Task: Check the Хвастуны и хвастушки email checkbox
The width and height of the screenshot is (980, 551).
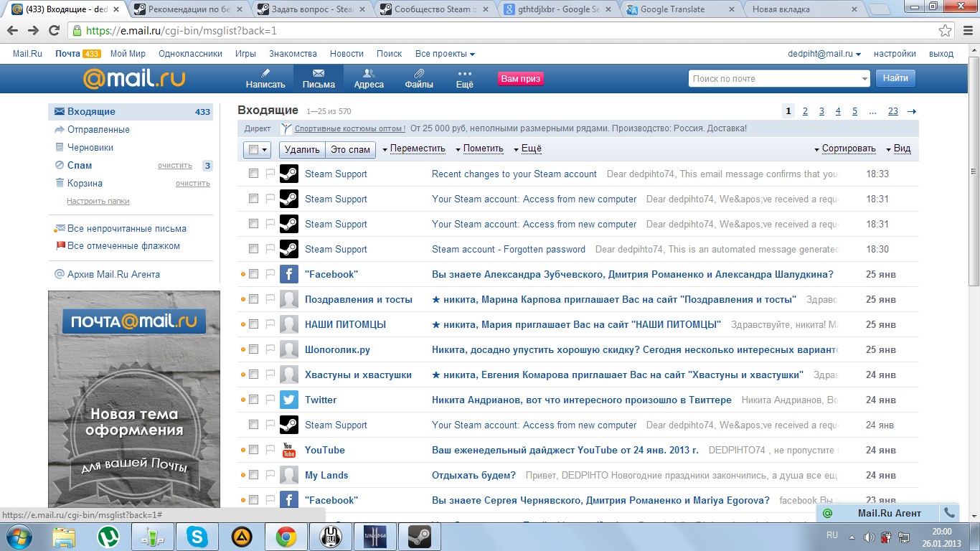Action: point(253,375)
